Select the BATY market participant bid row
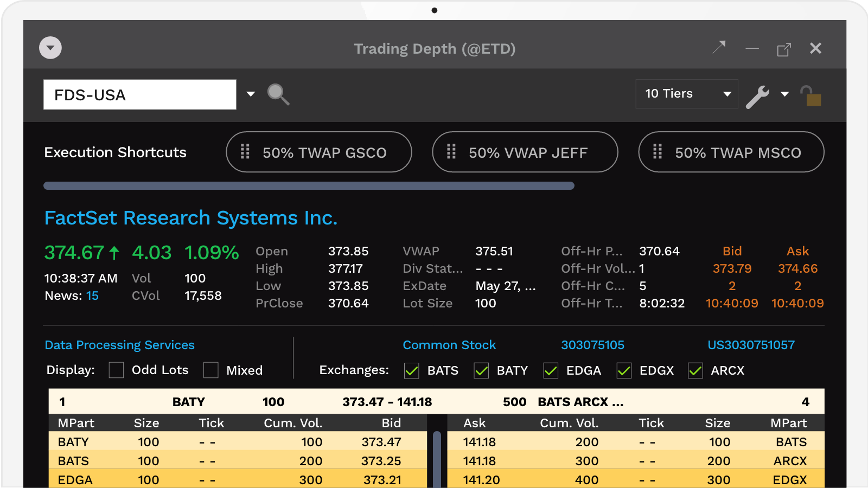This screenshot has height=488, width=868. coord(238,442)
